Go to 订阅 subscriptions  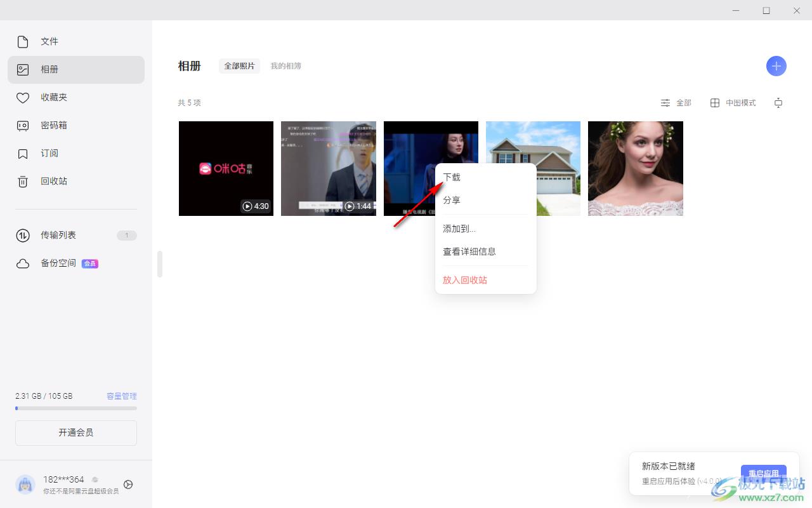(76, 154)
